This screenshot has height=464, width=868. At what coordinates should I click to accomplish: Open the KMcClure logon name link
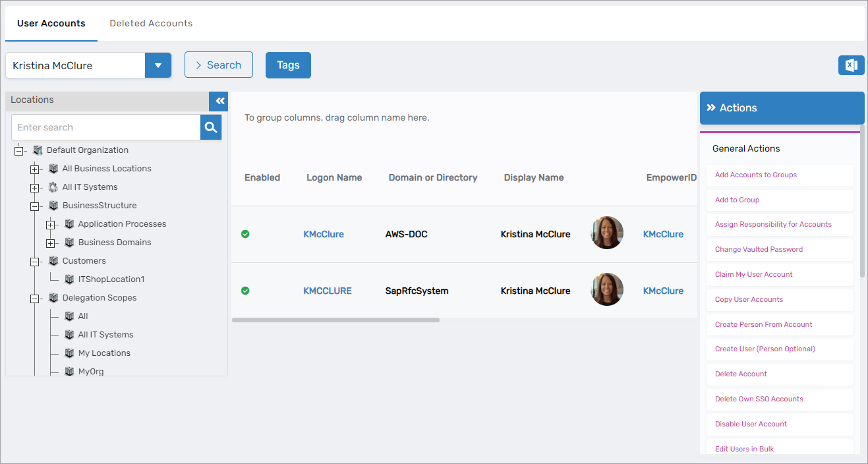[x=324, y=234]
